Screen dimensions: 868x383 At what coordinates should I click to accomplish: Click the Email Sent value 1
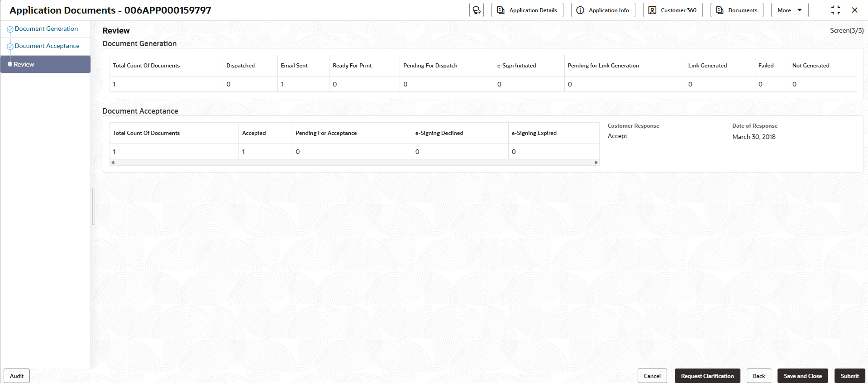pyautogui.click(x=282, y=84)
